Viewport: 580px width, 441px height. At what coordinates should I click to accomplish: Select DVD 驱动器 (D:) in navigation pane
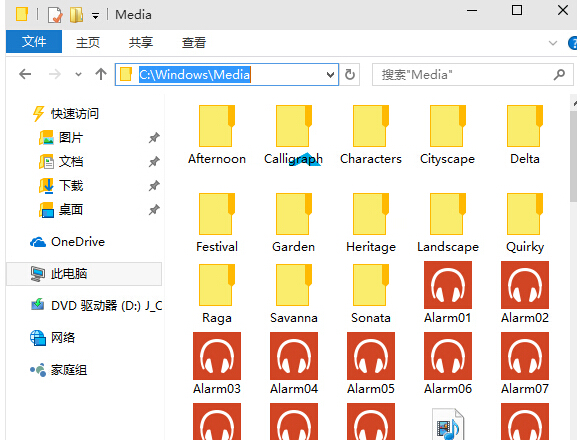[96, 306]
